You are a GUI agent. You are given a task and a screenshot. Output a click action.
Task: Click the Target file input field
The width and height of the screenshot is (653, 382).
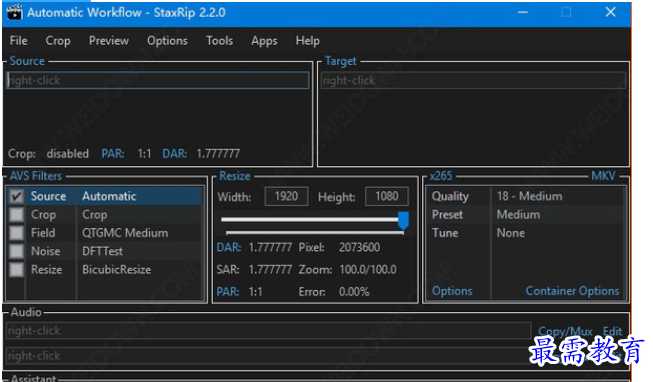pos(474,80)
